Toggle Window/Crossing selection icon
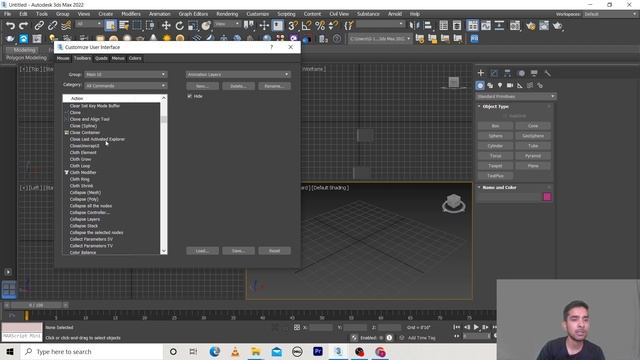 (150, 26)
